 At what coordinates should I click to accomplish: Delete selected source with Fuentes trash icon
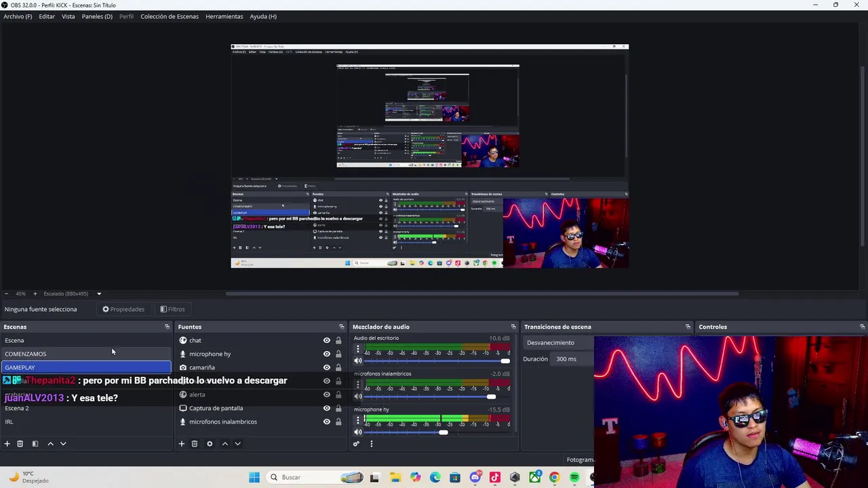point(194,444)
